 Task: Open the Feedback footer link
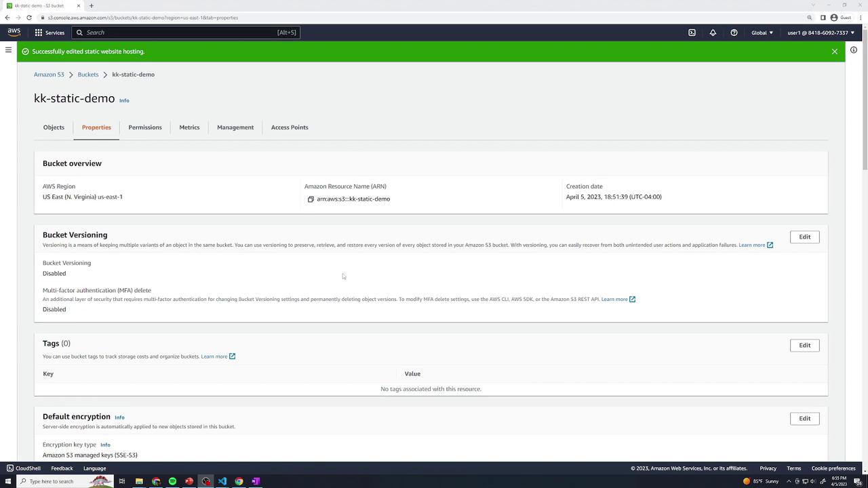(x=62, y=468)
